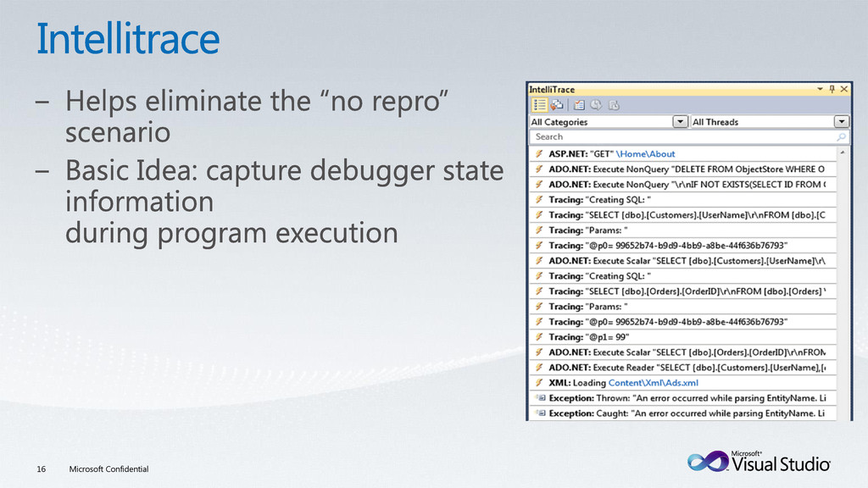
Task: Click the grayed document-with-clock toolbar icon
Action: pyautogui.click(x=614, y=104)
